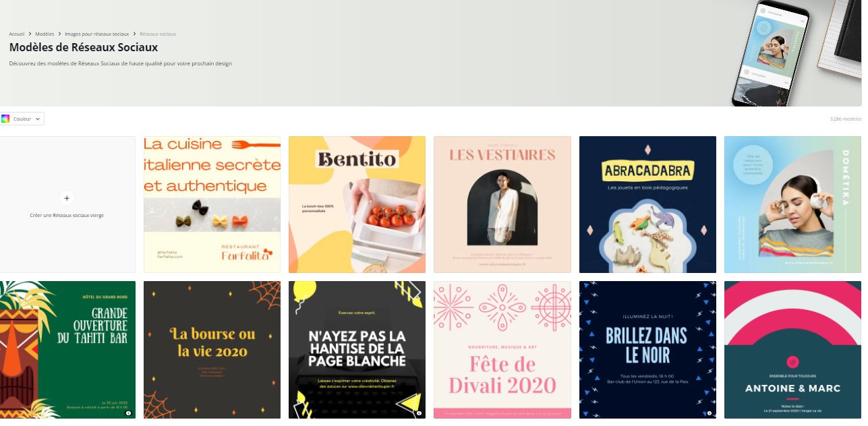Click the chevron arrow next to Couleur

click(38, 119)
